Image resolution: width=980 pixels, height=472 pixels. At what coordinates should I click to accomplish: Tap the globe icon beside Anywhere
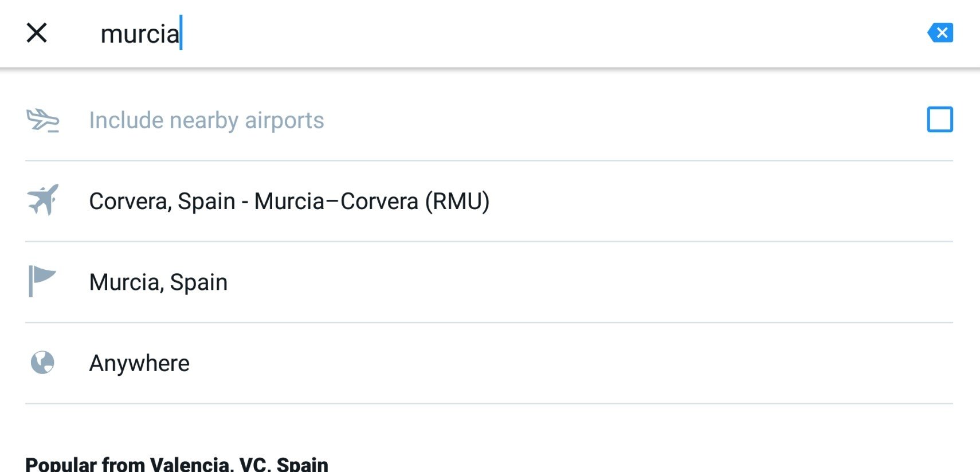pos(42,363)
